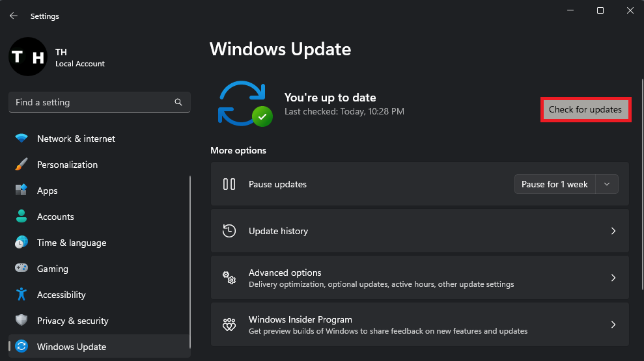Viewport: 644px width, 361px height.
Task: Go to Apps settings
Action: coord(99,191)
